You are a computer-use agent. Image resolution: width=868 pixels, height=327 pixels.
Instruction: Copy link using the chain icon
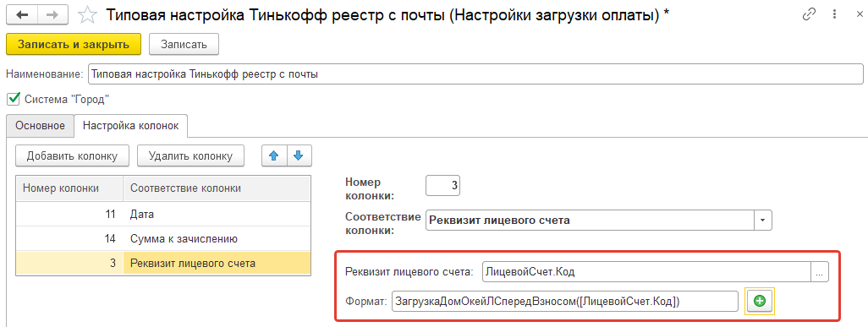tap(810, 15)
